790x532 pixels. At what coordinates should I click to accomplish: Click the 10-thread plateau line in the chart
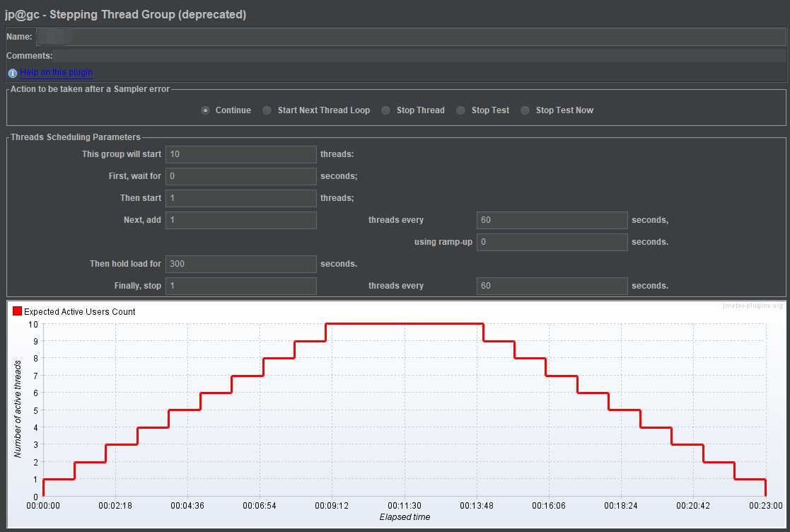pos(405,324)
